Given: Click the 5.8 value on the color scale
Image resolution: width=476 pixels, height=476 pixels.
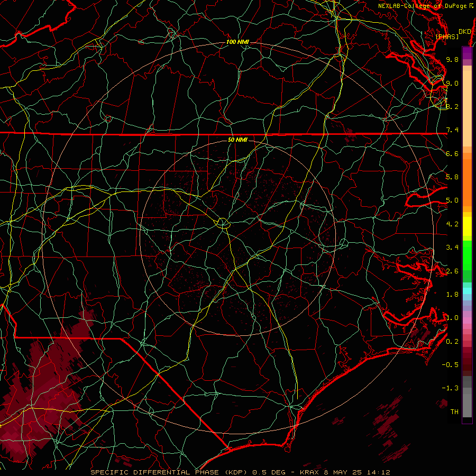Looking at the screenshot, I should point(452,177).
